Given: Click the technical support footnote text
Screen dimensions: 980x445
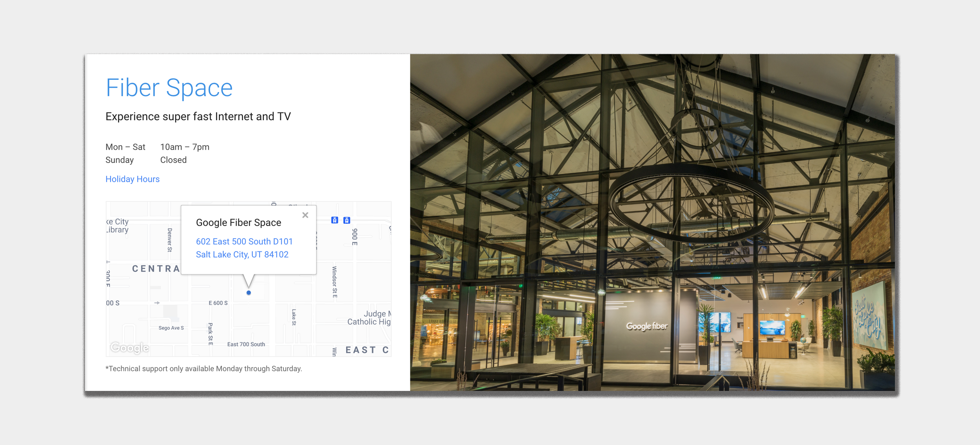Looking at the screenshot, I should pos(203,369).
